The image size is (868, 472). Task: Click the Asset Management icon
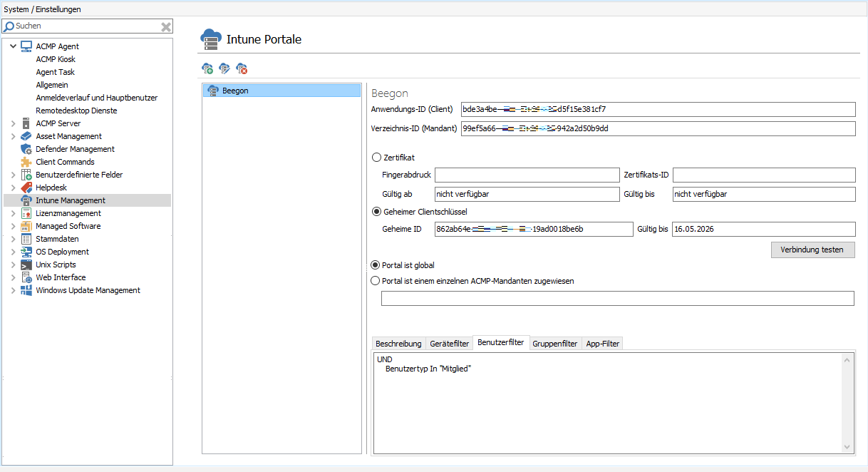tap(26, 136)
